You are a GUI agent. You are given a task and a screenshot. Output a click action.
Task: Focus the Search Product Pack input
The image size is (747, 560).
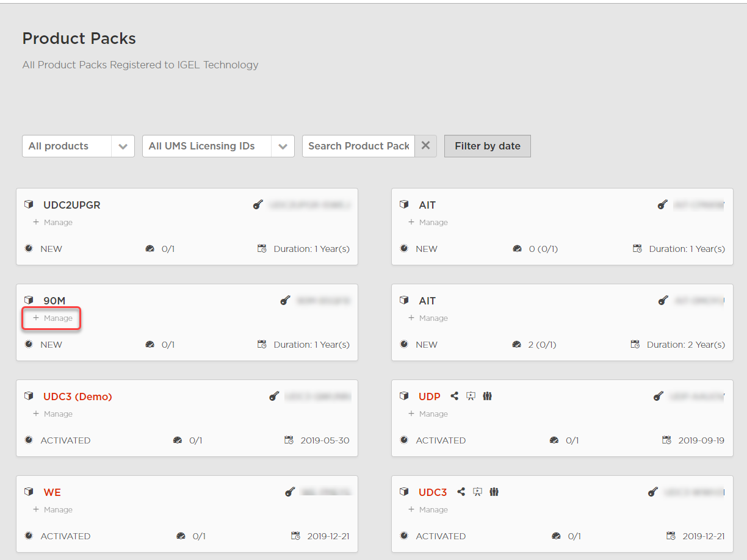click(x=358, y=146)
